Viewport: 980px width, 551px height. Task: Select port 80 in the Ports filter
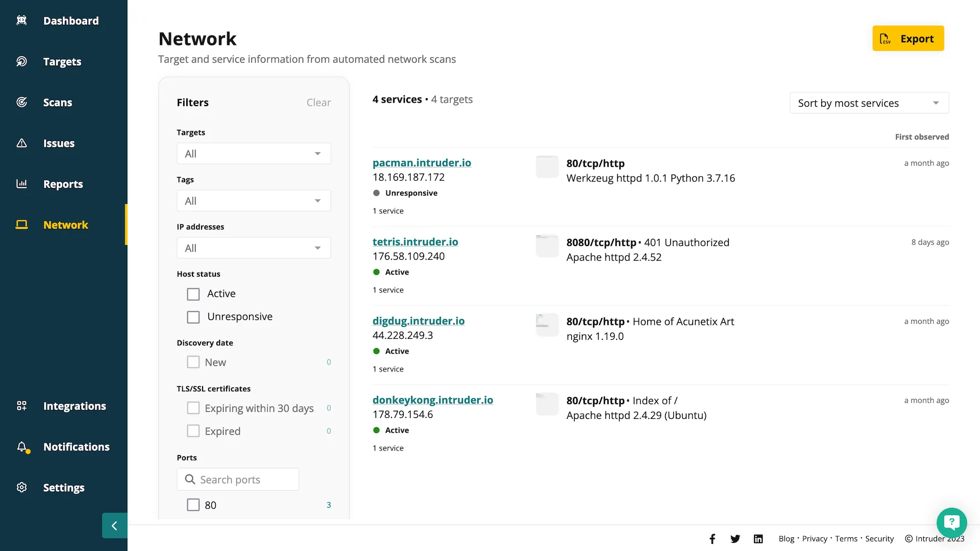point(193,505)
